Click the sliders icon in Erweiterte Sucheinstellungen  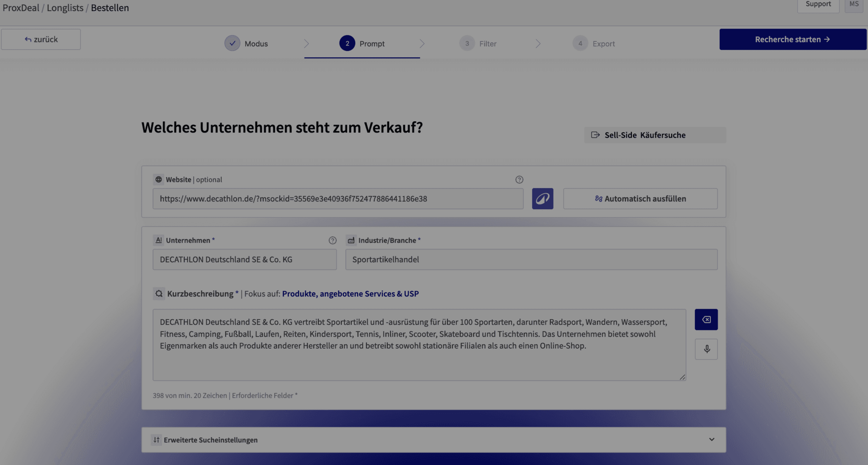pos(156,440)
